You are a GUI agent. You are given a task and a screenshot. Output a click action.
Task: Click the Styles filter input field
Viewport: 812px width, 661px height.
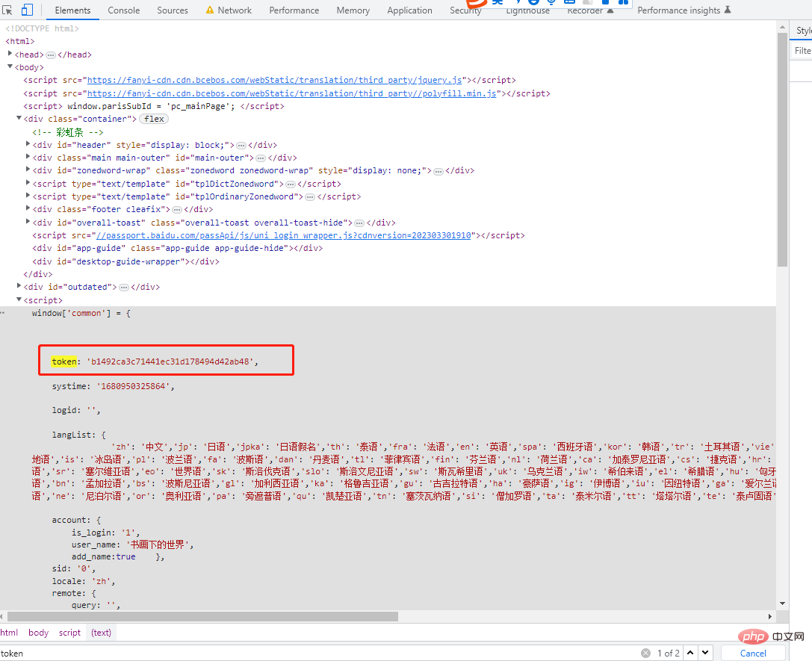(x=802, y=51)
